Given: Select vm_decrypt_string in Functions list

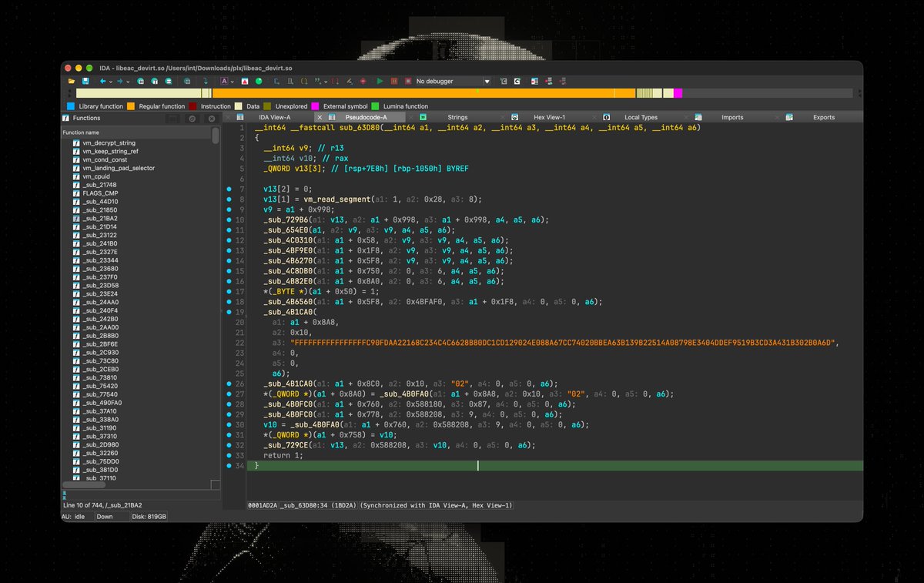Looking at the screenshot, I should pyautogui.click(x=109, y=142).
